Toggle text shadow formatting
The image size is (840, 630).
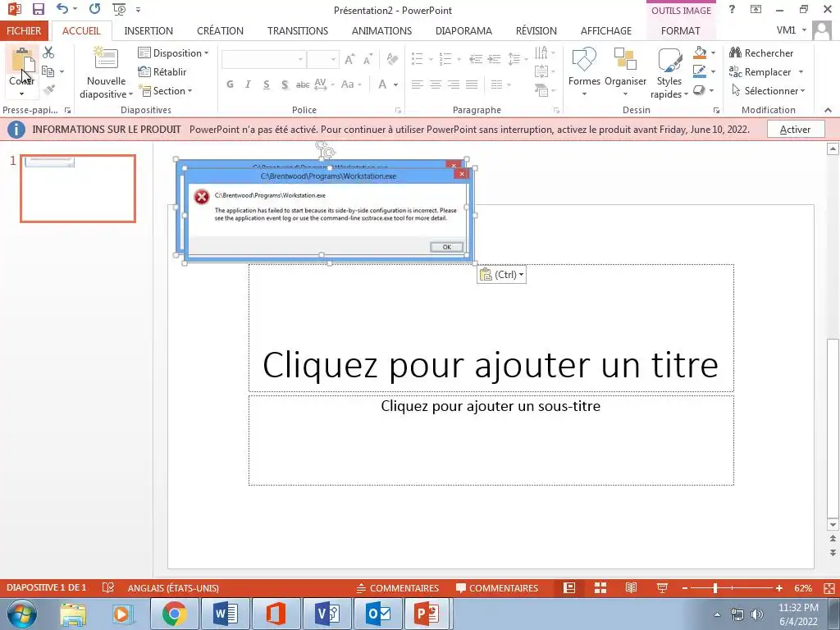click(285, 84)
